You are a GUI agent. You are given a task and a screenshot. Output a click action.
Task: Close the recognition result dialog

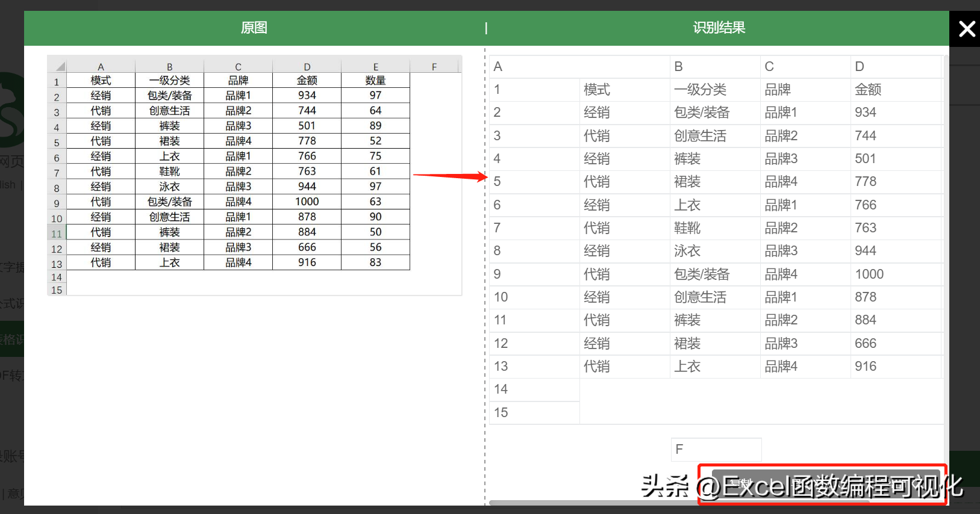(966, 28)
